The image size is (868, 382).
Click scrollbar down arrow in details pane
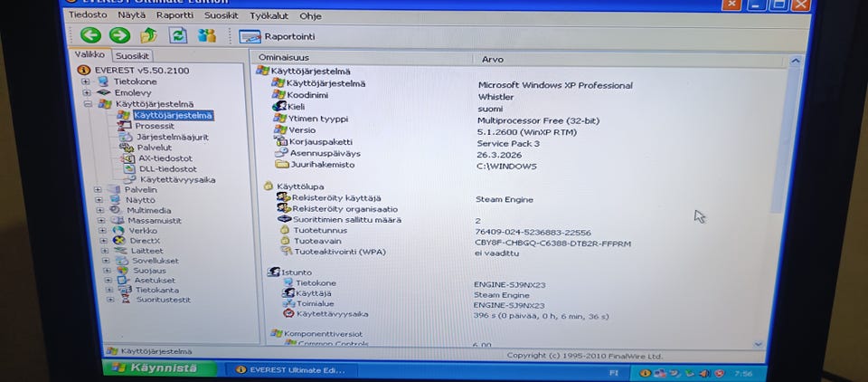pyautogui.click(x=759, y=344)
